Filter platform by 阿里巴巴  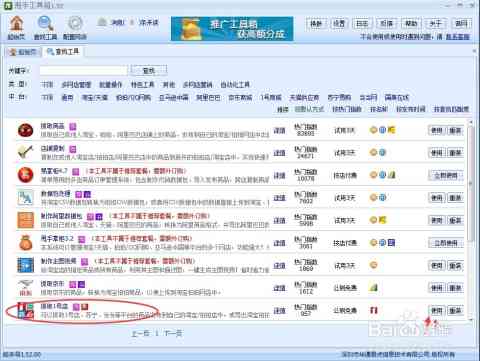click(208, 97)
